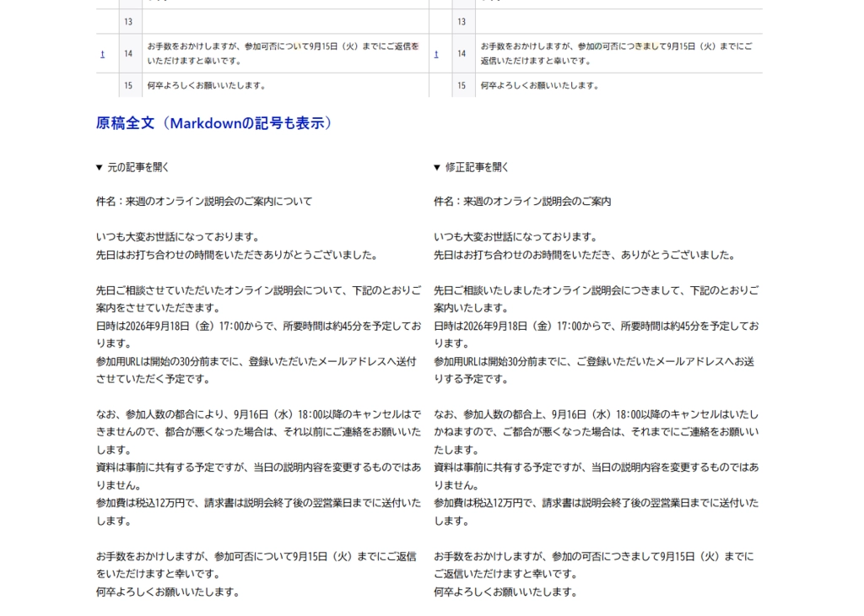The width and height of the screenshot is (864, 616).
Task: Click the line をいただけますと幸いです。 in full text
Action: 159,574
